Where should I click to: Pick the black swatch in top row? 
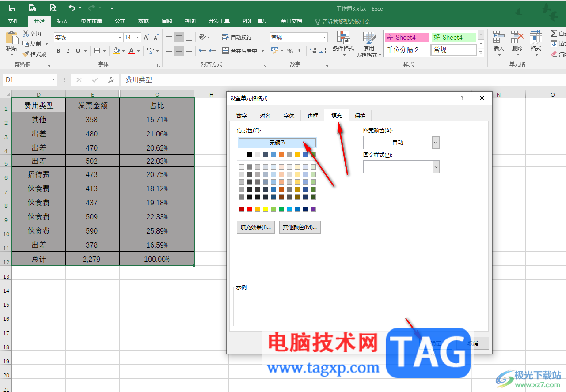[250, 155]
